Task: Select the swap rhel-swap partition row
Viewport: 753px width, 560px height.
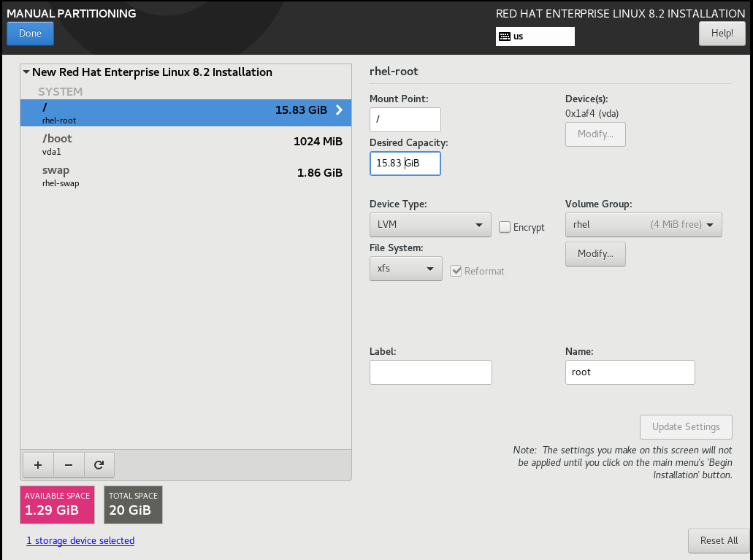Action: (x=186, y=176)
